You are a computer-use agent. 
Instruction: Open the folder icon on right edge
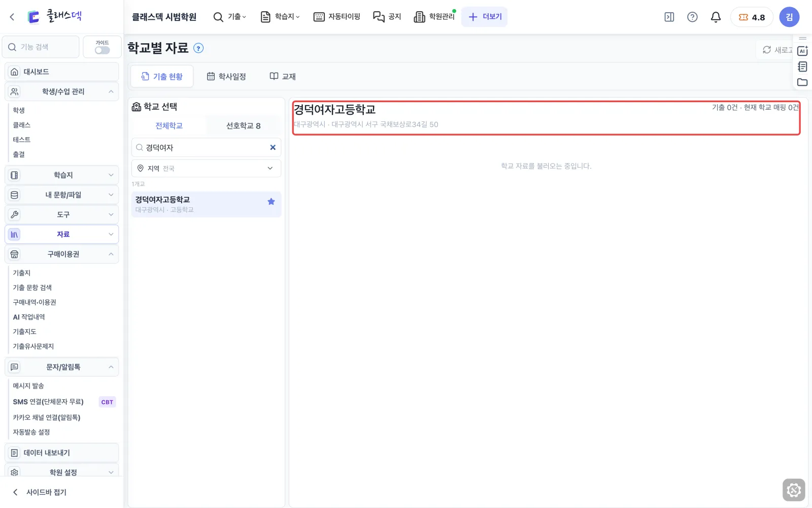pos(802,82)
